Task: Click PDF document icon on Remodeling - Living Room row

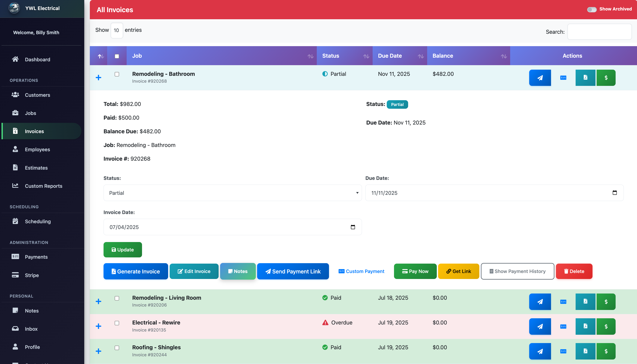Action: pyautogui.click(x=585, y=301)
